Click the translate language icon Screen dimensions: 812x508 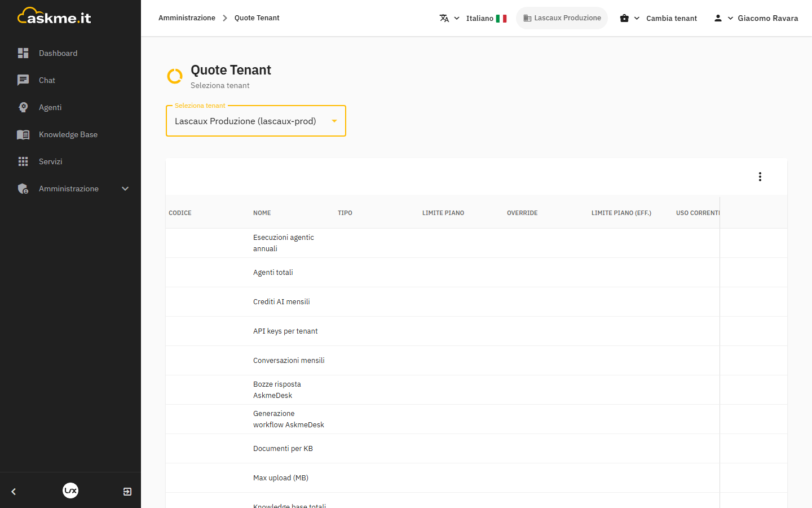pyautogui.click(x=444, y=18)
